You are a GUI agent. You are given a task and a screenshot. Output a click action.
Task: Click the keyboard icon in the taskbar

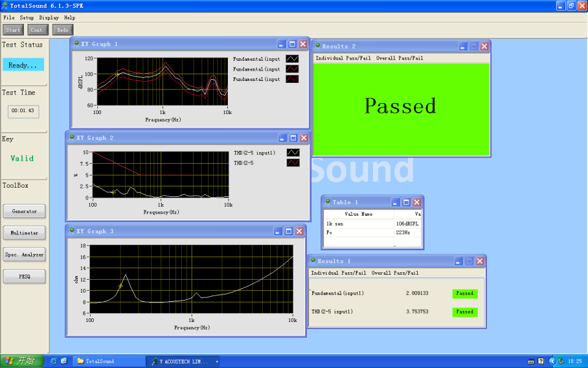[530, 361]
